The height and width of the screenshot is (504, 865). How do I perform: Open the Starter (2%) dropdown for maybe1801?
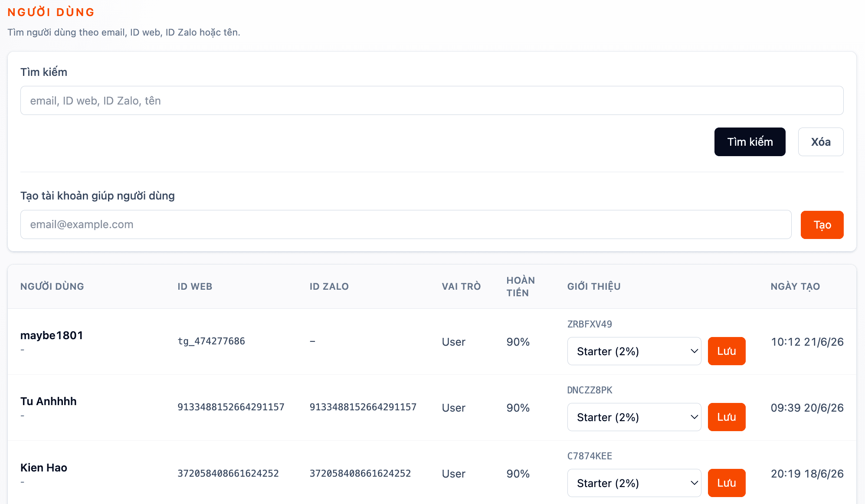634,351
